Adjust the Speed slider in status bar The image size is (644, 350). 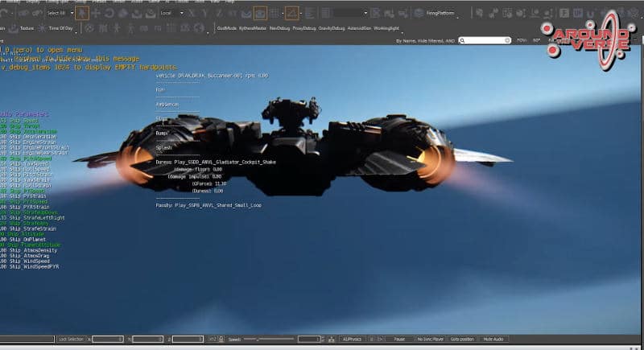coord(269,340)
